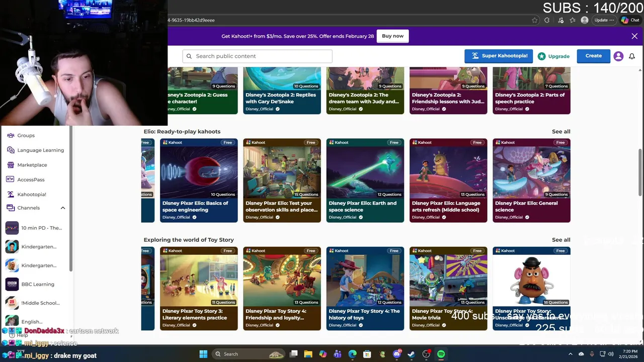Open the Copilot Chat button

click(630, 20)
